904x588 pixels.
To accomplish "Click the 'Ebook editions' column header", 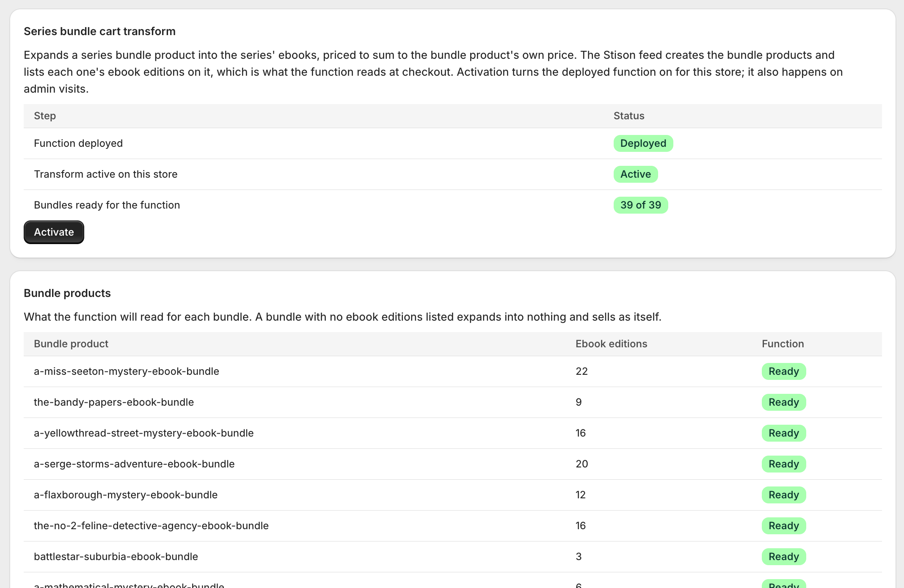I will click(612, 344).
